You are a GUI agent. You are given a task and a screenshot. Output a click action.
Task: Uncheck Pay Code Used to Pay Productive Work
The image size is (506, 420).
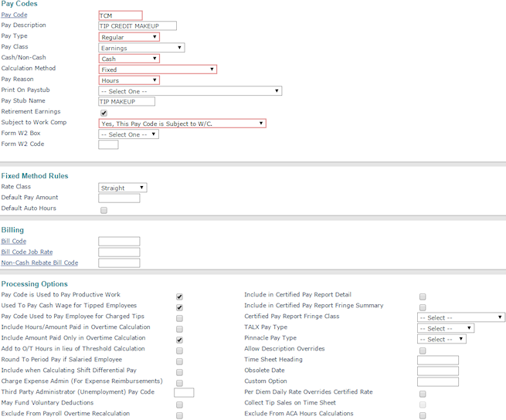[179, 296]
